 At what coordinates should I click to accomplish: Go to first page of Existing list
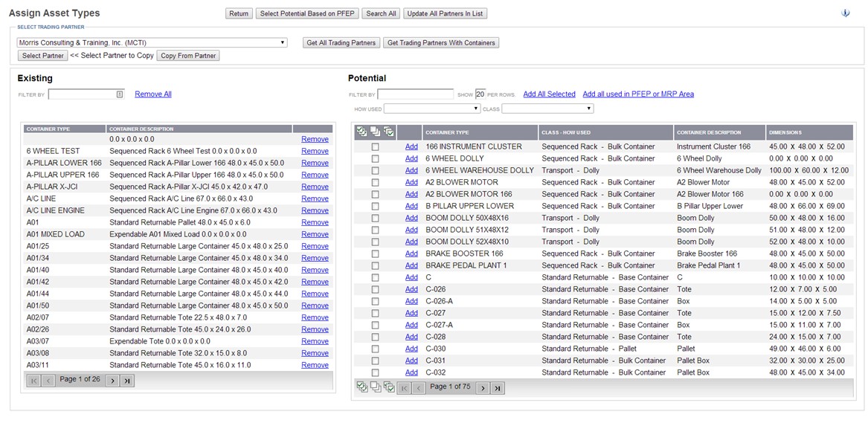(33, 381)
